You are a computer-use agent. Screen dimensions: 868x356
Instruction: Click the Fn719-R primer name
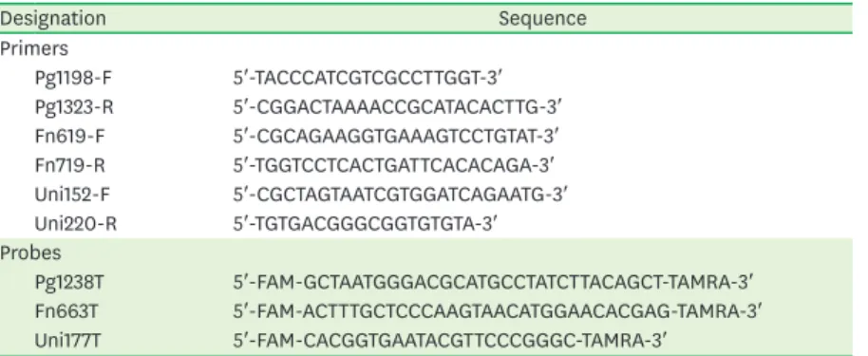click(69, 165)
